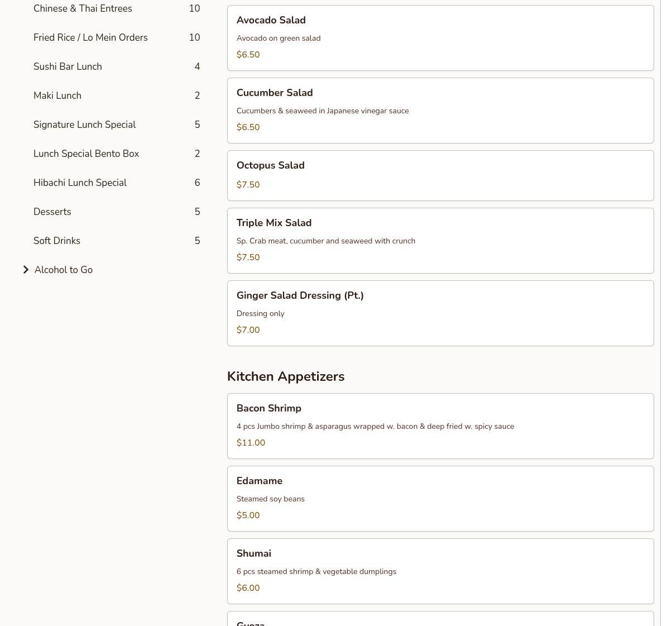Image resolution: width=672 pixels, height=626 pixels.
Task: Click 'Dressing only' description text
Action: coord(260,313)
